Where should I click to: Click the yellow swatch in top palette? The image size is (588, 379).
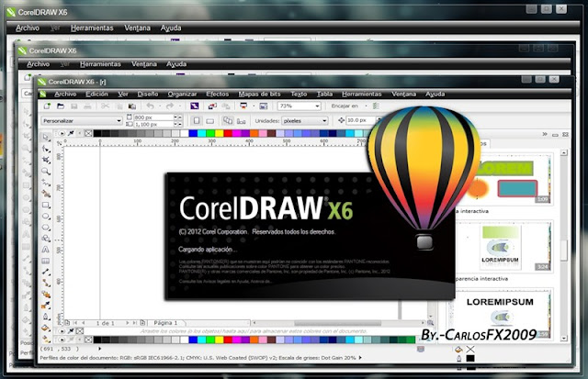[219, 133]
